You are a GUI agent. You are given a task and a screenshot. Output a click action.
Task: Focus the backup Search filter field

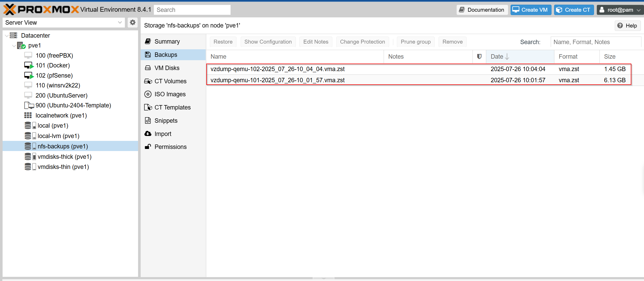click(x=596, y=42)
